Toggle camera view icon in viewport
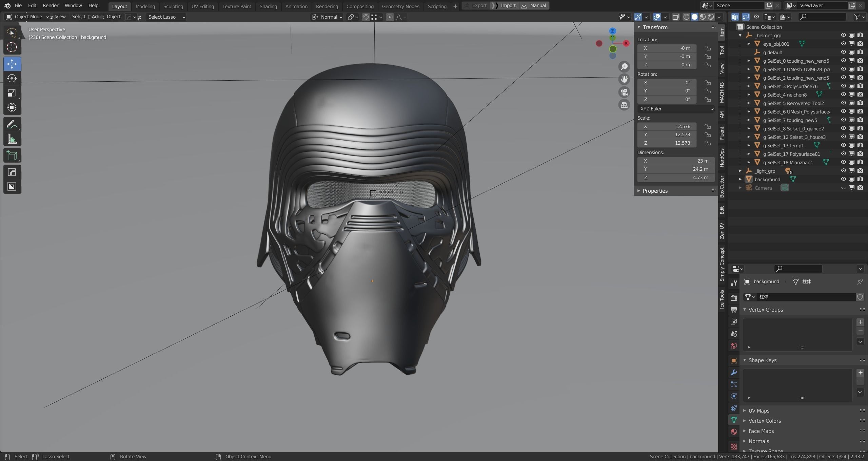This screenshot has width=868, height=461. pos(624,92)
